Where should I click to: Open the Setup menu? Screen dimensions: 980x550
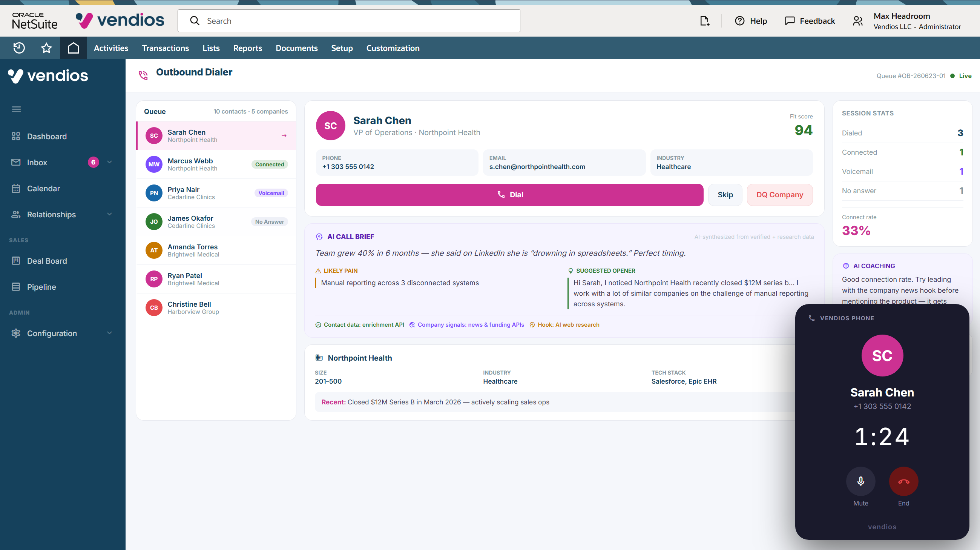tap(342, 48)
